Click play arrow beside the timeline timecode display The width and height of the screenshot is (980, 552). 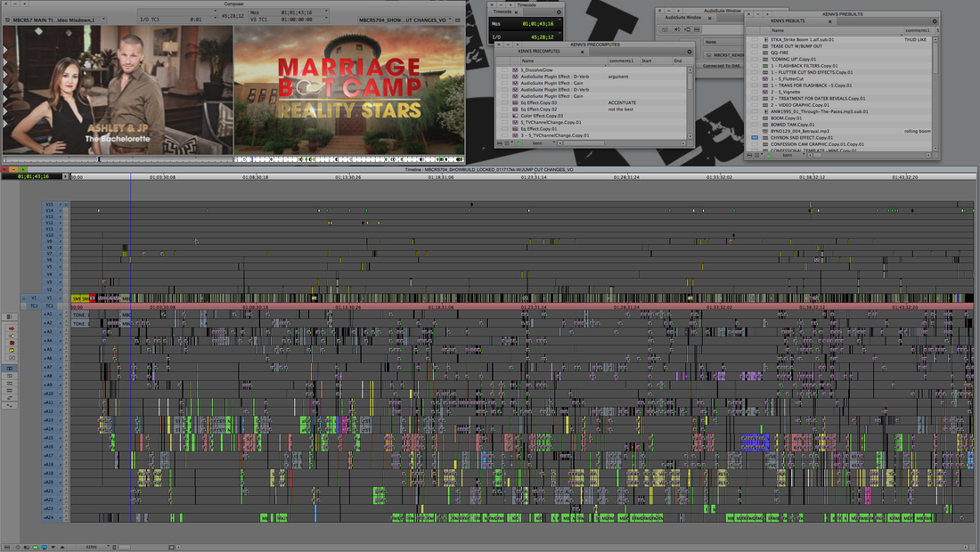pos(65,176)
